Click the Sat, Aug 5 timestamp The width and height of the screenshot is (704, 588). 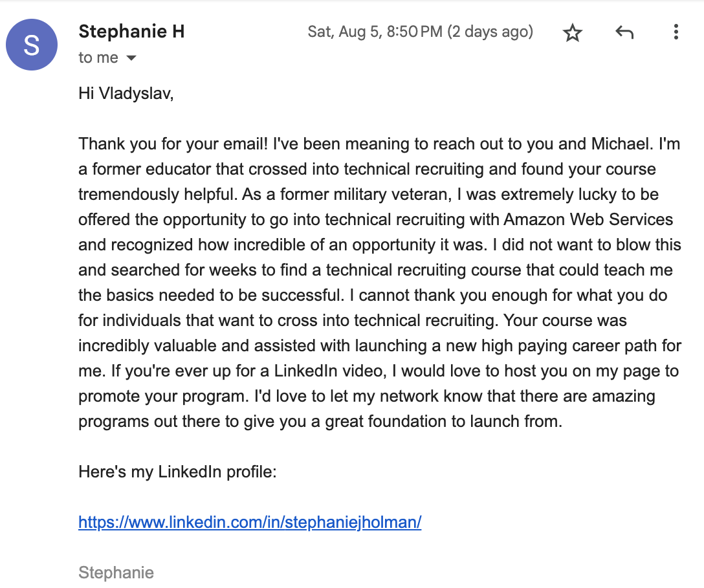(375, 32)
